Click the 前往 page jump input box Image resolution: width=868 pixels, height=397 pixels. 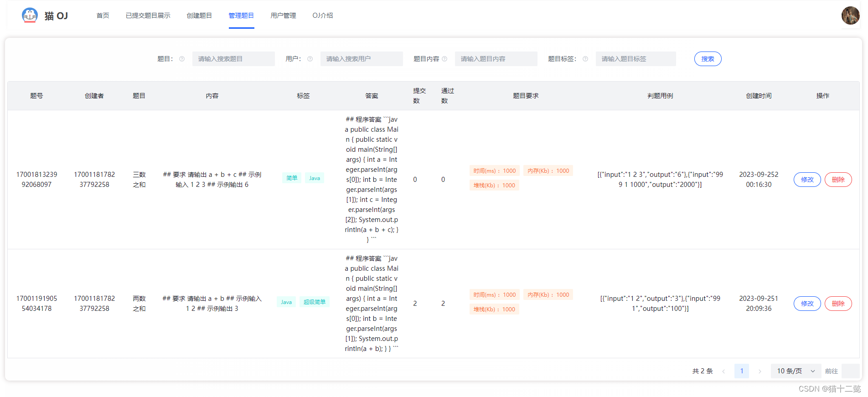(850, 371)
